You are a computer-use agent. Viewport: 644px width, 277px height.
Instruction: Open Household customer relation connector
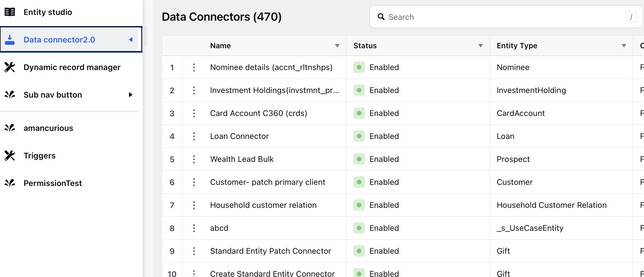263,205
